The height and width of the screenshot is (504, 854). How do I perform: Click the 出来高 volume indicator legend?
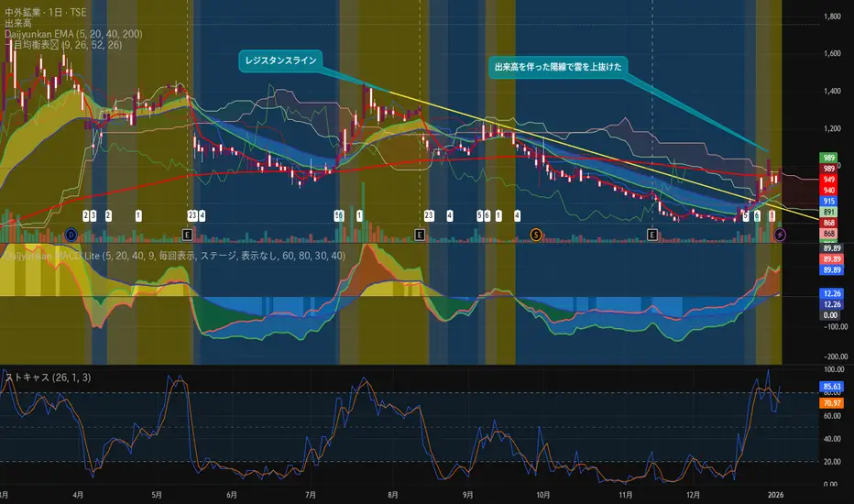(18, 24)
